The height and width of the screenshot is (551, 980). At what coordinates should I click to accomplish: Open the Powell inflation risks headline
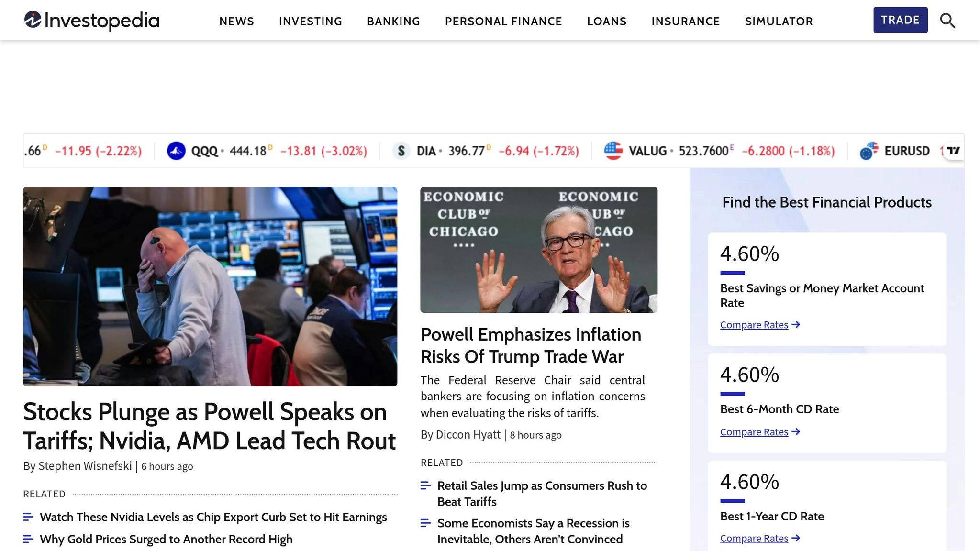click(x=531, y=345)
